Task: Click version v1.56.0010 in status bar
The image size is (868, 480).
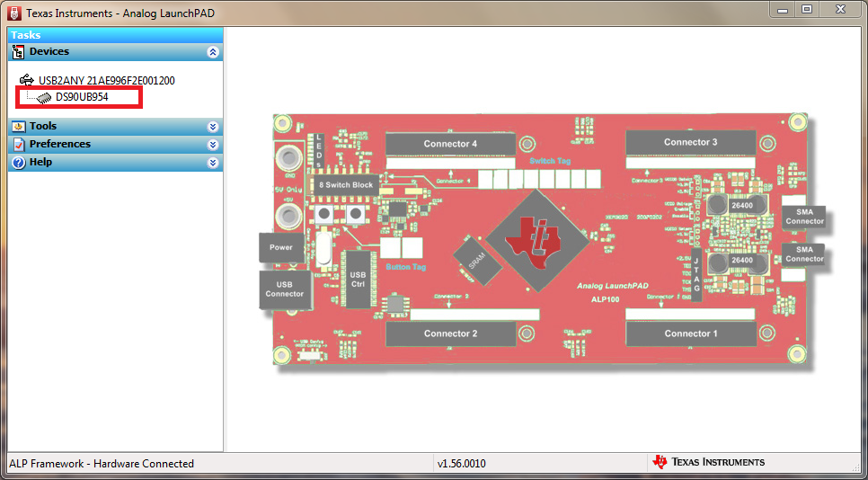Action: coord(462,464)
